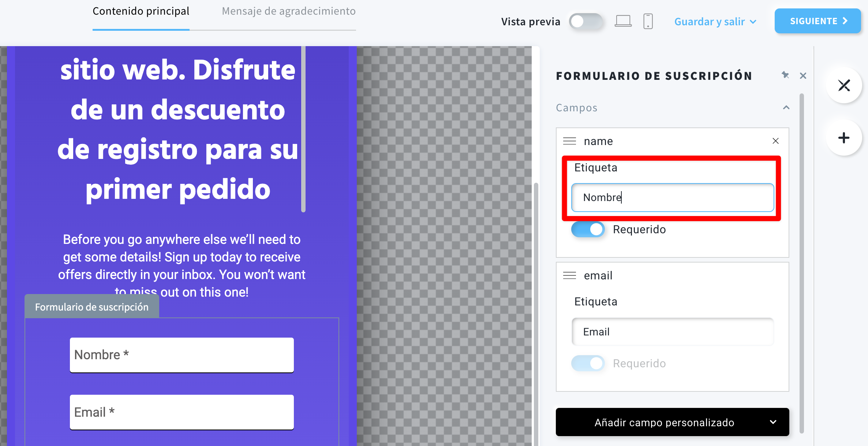Open Añadir campo personalizado dropdown
Viewport: 868px width, 446px height.
(x=672, y=422)
